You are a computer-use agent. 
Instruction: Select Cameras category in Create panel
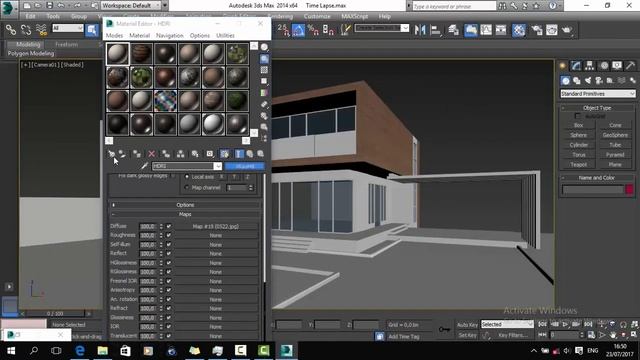click(x=599, y=81)
